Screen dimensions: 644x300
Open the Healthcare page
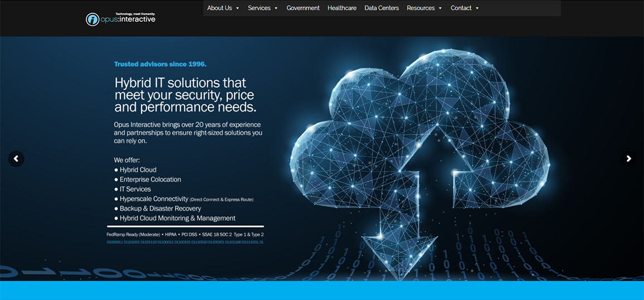pos(342,8)
